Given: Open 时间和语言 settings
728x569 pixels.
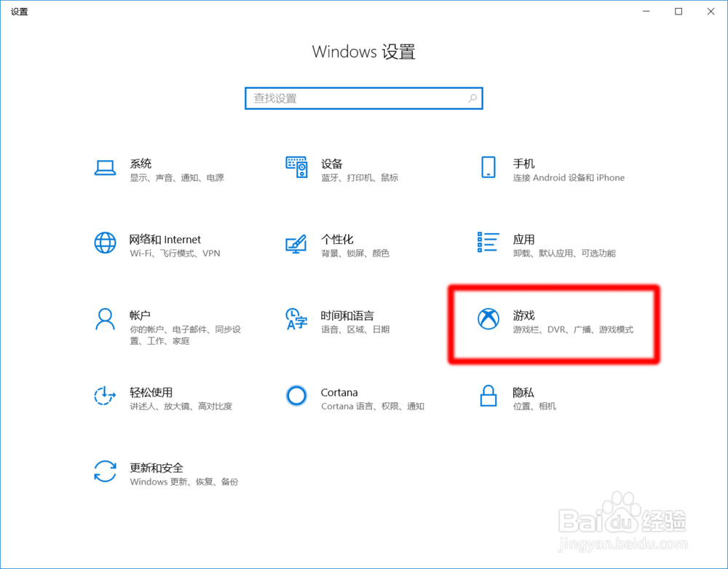Looking at the screenshot, I should (347, 316).
